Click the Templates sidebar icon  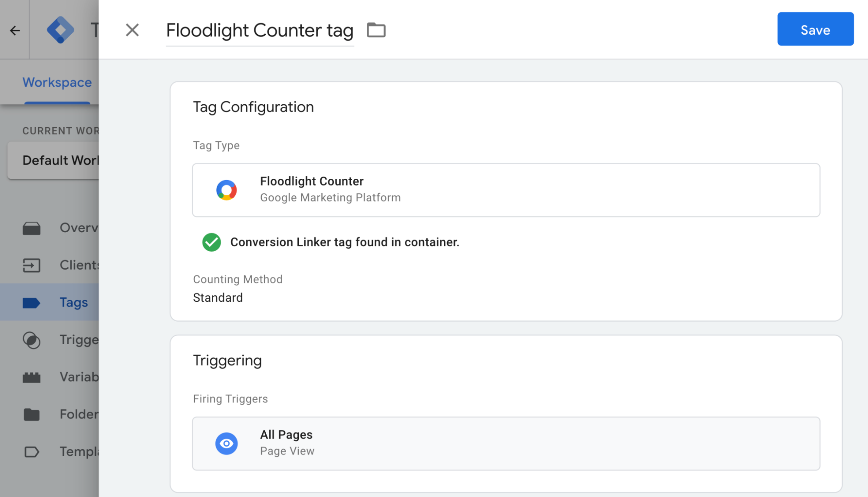coord(32,451)
